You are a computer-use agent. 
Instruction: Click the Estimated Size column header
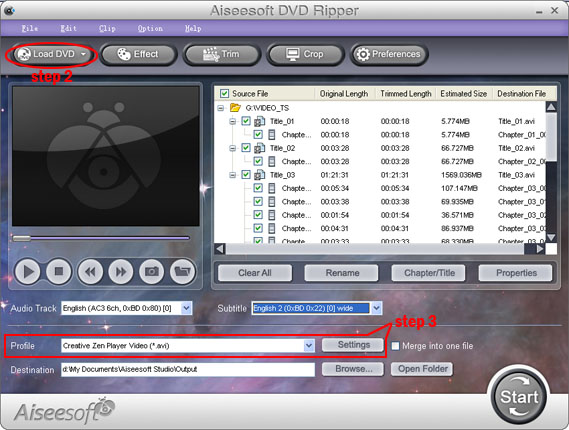[464, 94]
